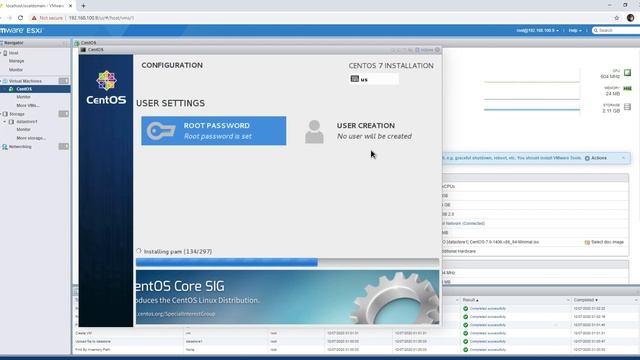This screenshot has height=360, width=640.
Task: Click the Networking icon in Navigator
Action: point(5,147)
